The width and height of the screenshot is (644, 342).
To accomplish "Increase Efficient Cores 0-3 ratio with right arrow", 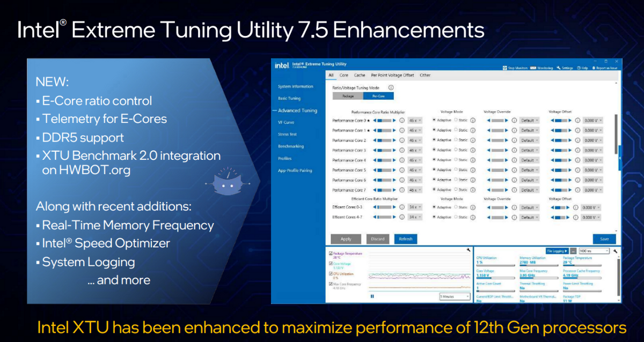I will click(396, 207).
